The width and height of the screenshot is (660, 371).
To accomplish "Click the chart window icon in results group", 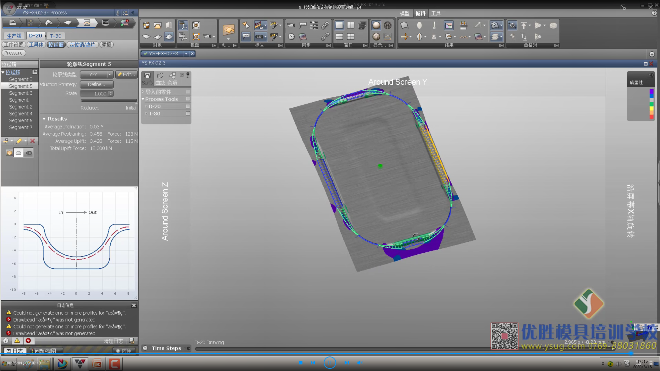I will tap(449, 25).
